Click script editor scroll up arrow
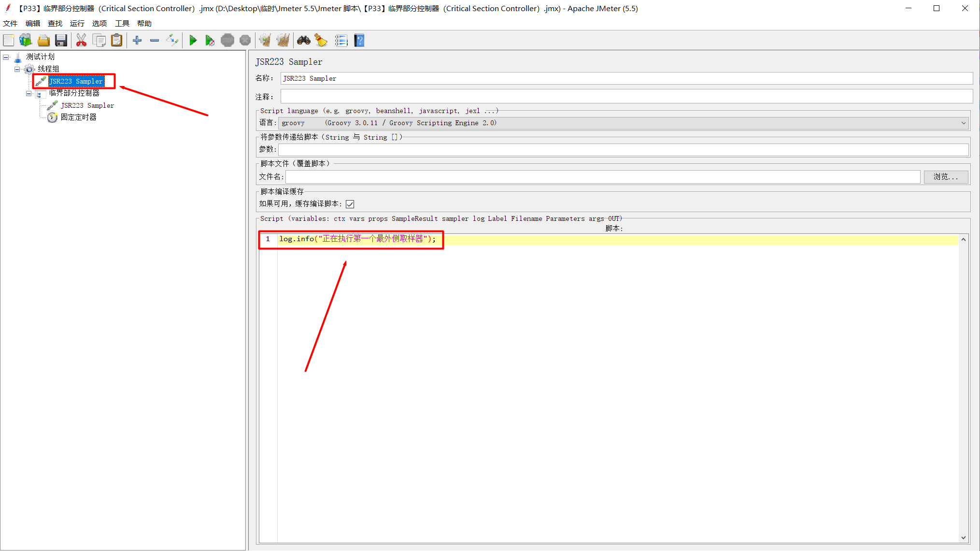The width and height of the screenshot is (980, 551). [963, 239]
